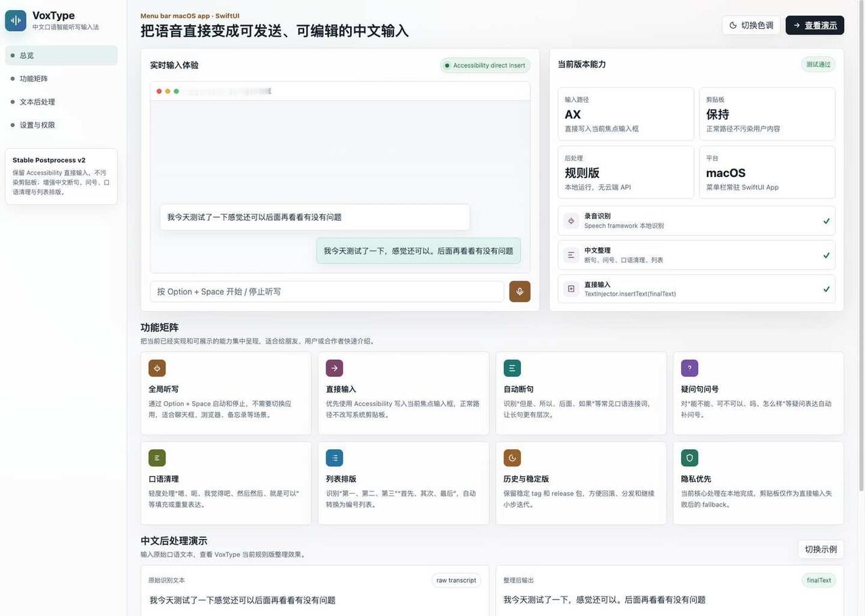
Task: Click the finalText badge
Action: tap(818, 580)
